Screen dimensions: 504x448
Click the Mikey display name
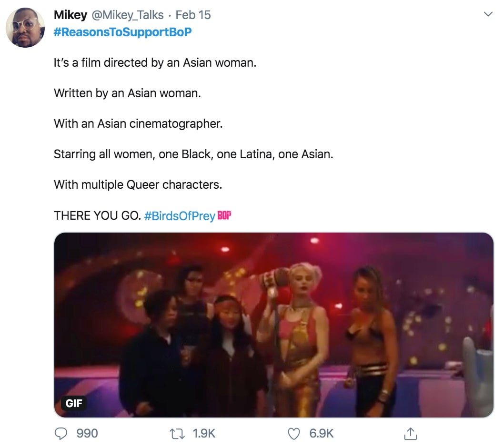71,15
